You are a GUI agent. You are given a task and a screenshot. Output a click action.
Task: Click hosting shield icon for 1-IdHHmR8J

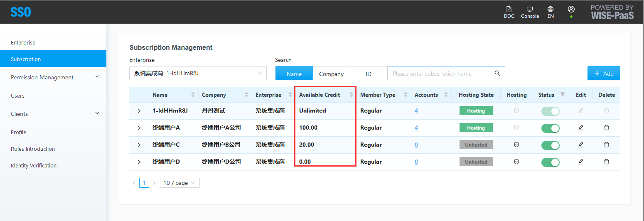pyautogui.click(x=516, y=110)
